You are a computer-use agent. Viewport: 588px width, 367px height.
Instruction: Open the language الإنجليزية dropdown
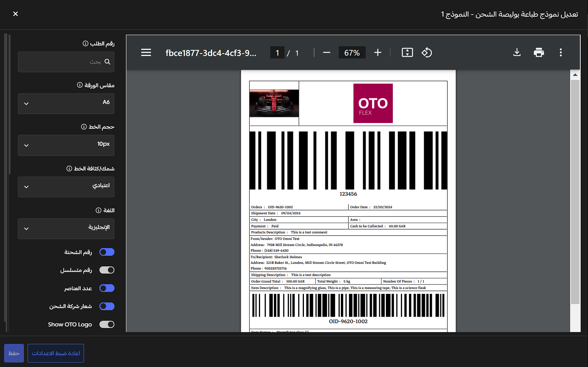tap(66, 229)
